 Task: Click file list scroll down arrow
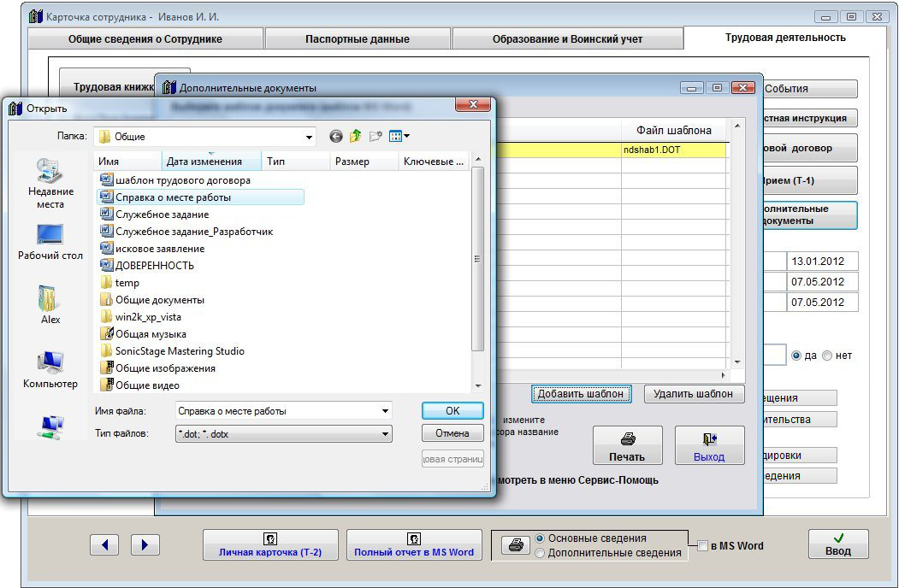click(x=478, y=386)
